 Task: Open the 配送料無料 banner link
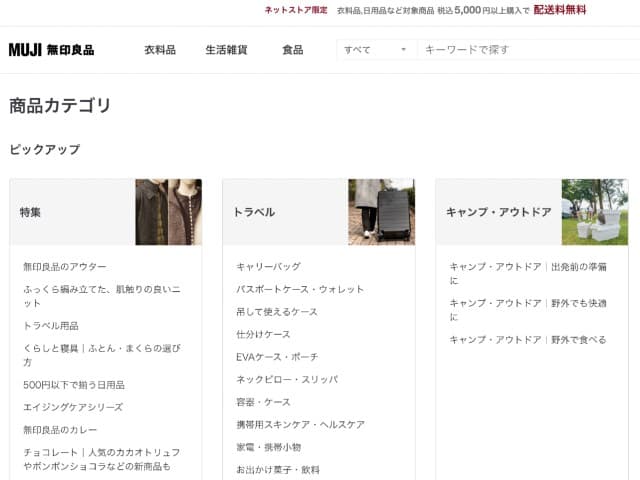coord(560,10)
